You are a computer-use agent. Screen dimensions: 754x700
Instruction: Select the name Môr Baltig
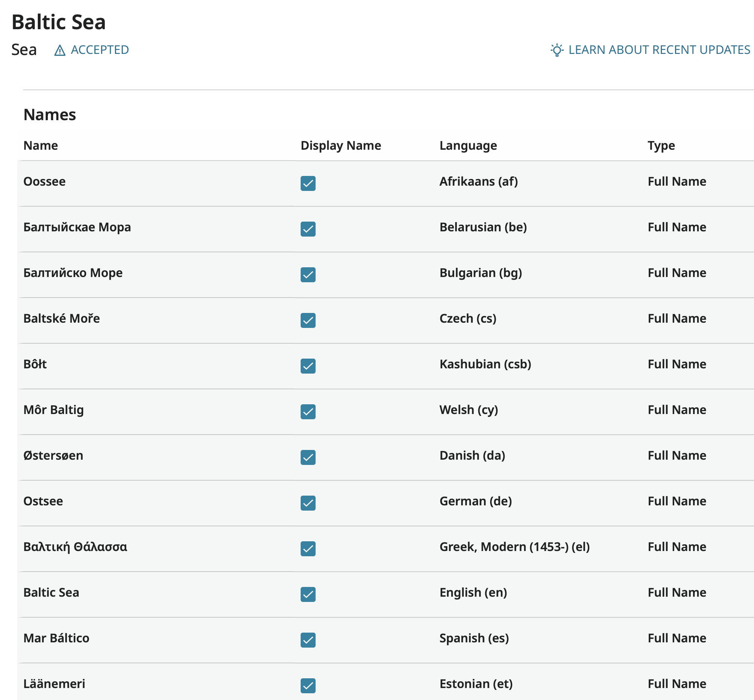tap(54, 410)
